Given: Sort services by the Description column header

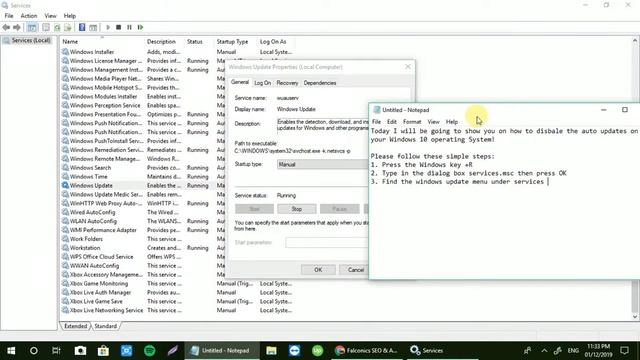Looking at the screenshot, I should [164, 42].
